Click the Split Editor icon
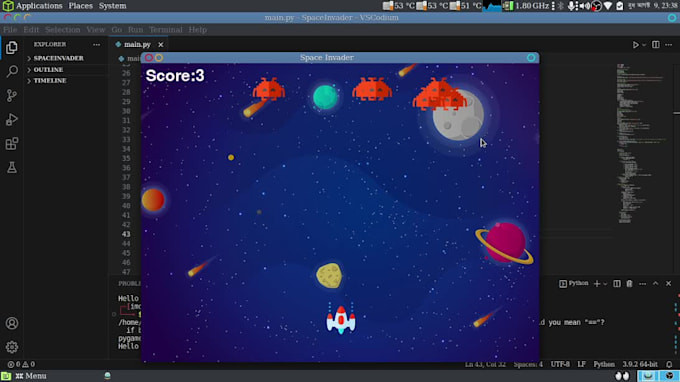The width and height of the screenshot is (680, 382). (656, 45)
